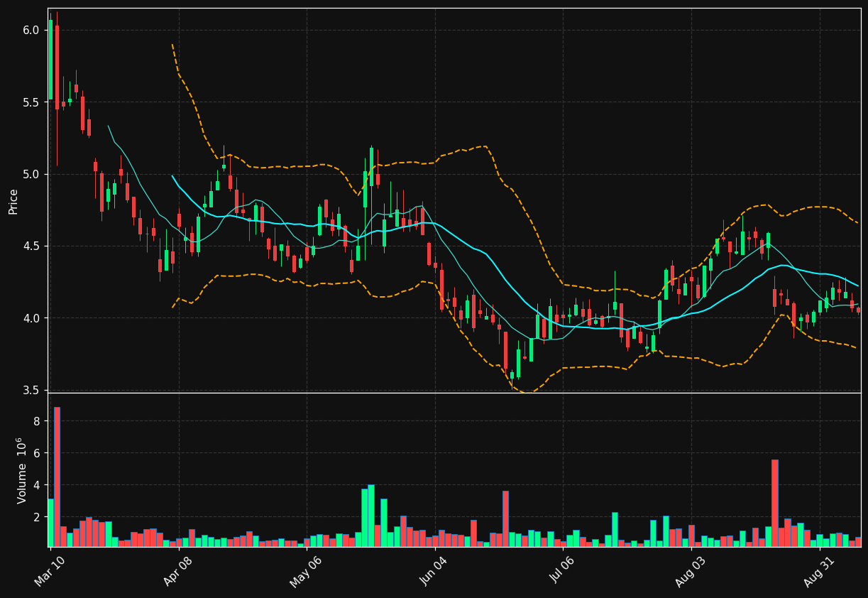The image size is (868, 598).
Task: Click the 5.5 price axis label
Action: [31, 102]
